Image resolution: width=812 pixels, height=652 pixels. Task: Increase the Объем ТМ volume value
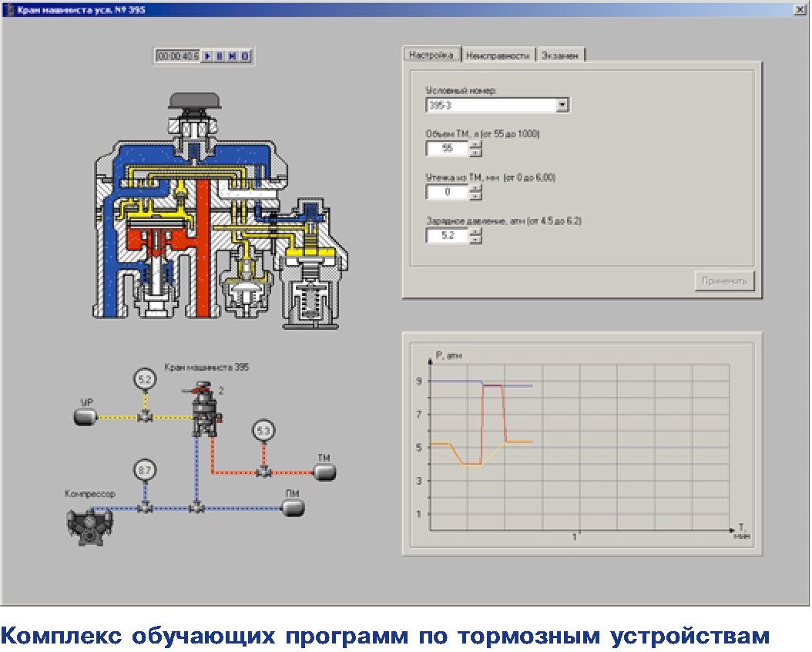(x=475, y=145)
